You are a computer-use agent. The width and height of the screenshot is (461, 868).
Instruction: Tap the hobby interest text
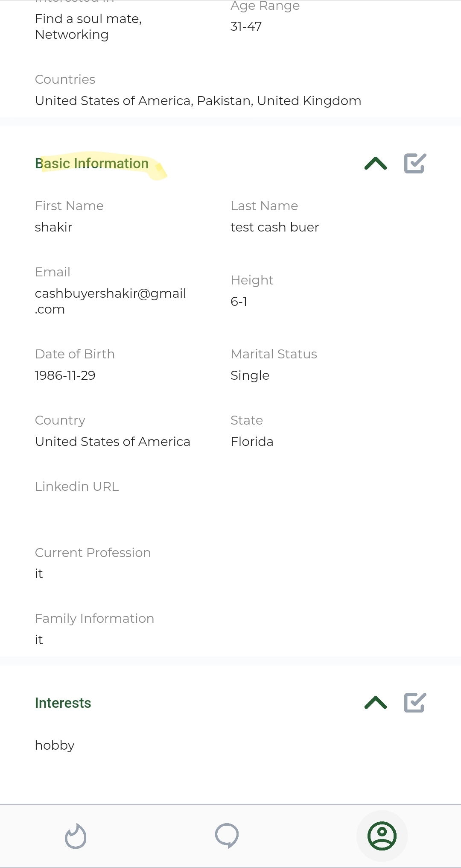(x=55, y=745)
